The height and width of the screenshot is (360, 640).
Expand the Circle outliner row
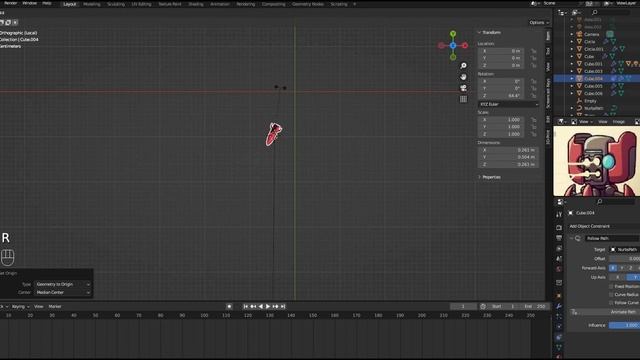(x=572, y=42)
